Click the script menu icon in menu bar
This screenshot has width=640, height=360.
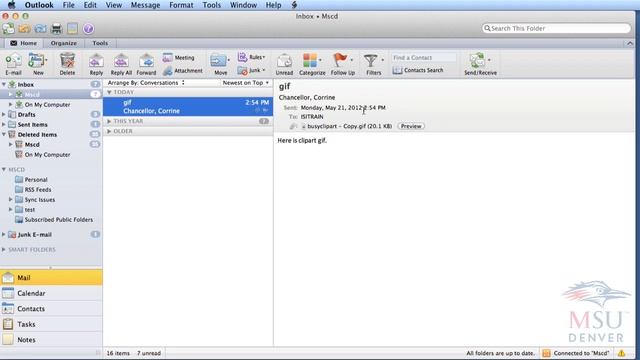(x=294, y=5)
